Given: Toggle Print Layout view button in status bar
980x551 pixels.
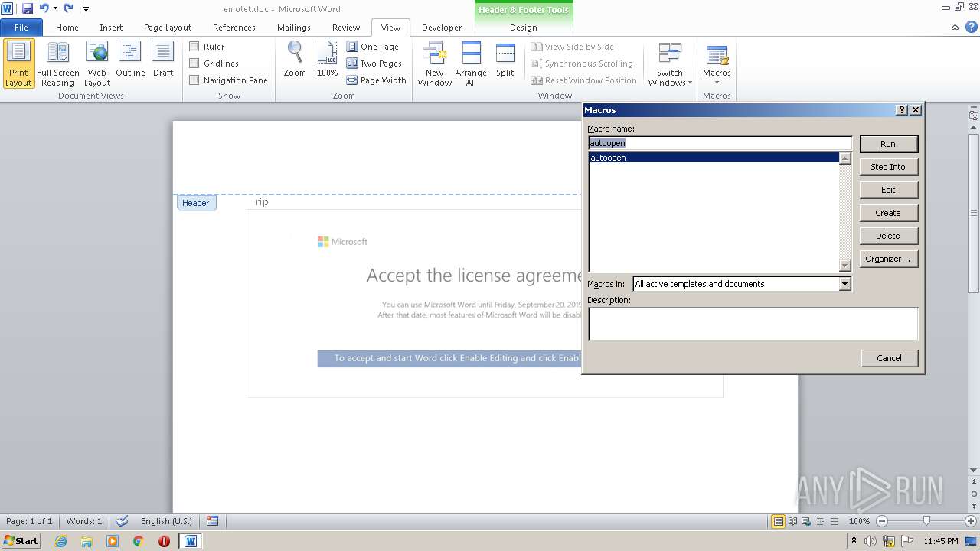Looking at the screenshot, I should point(779,521).
